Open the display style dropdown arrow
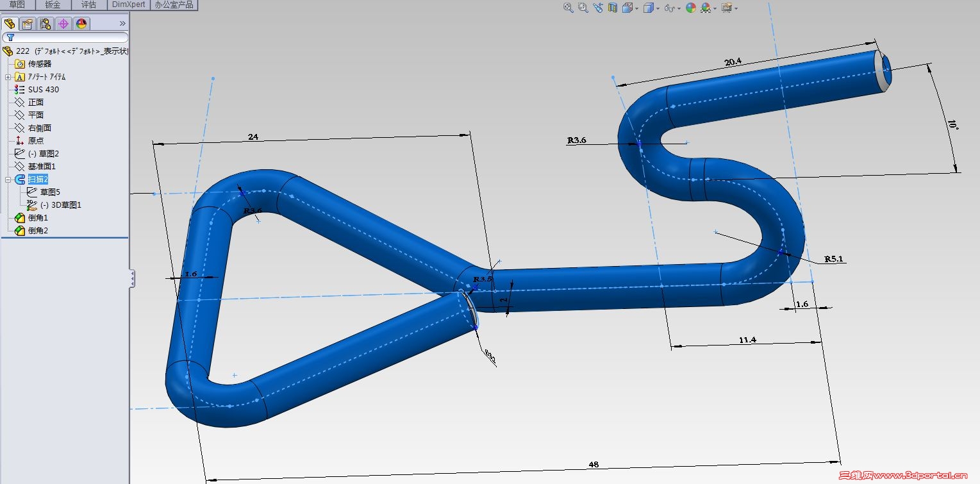The height and width of the screenshot is (484, 980). (x=658, y=8)
